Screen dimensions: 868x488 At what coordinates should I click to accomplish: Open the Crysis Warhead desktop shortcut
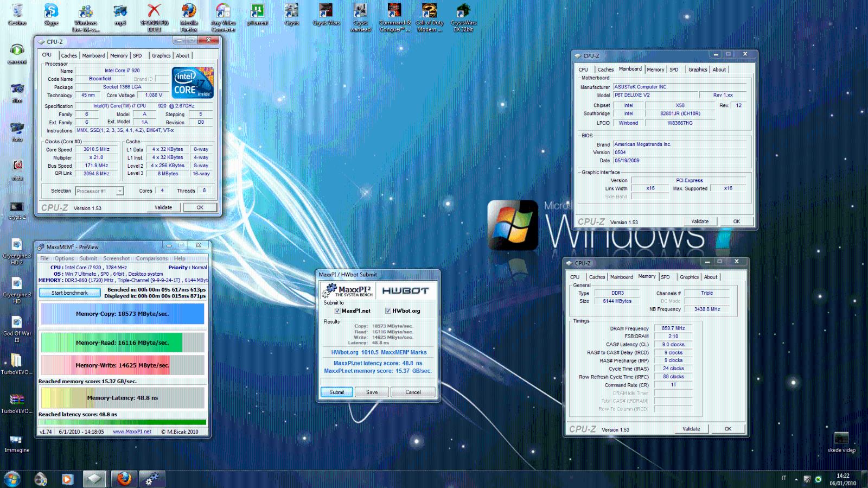tap(360, 17)
